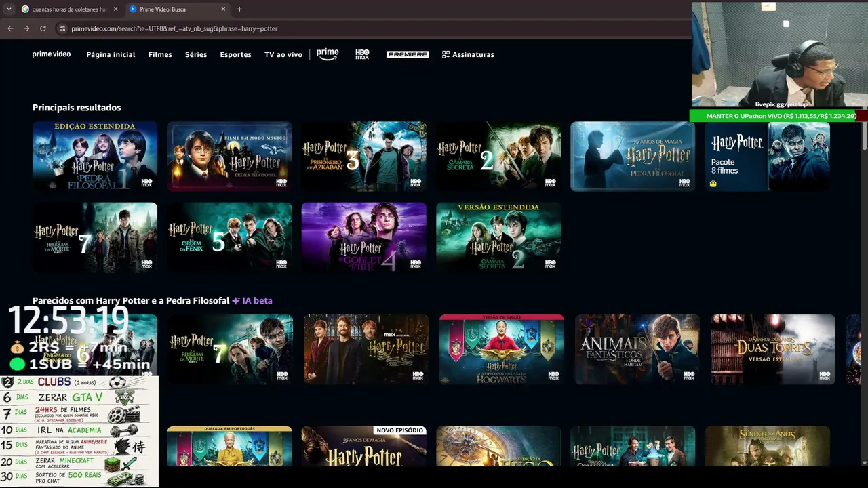The image size is (868, 488).
Task: Select Harry Potter Goblet of Fire
Action: 364,237
